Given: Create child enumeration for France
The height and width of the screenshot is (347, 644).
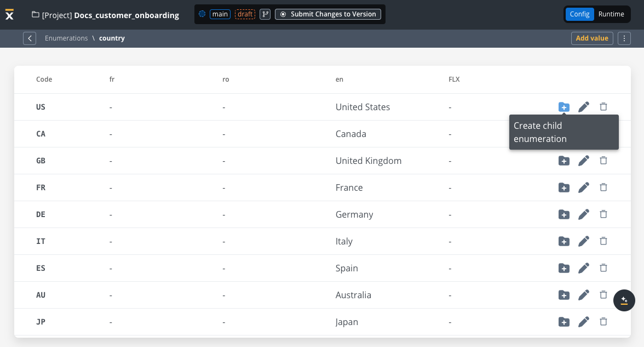Looking at the screenshot, I should (564, 187).
